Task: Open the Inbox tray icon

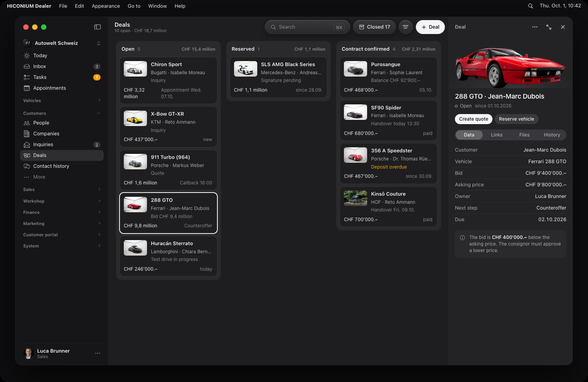Action: point(27,67)
